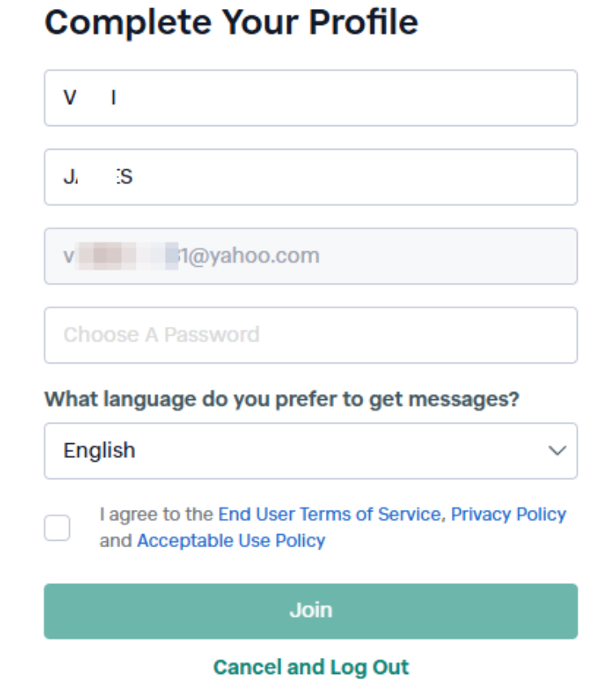Click the 'What language do you prefer' label
The width and height of the screenshot is (616, 696).
(281, 399)
